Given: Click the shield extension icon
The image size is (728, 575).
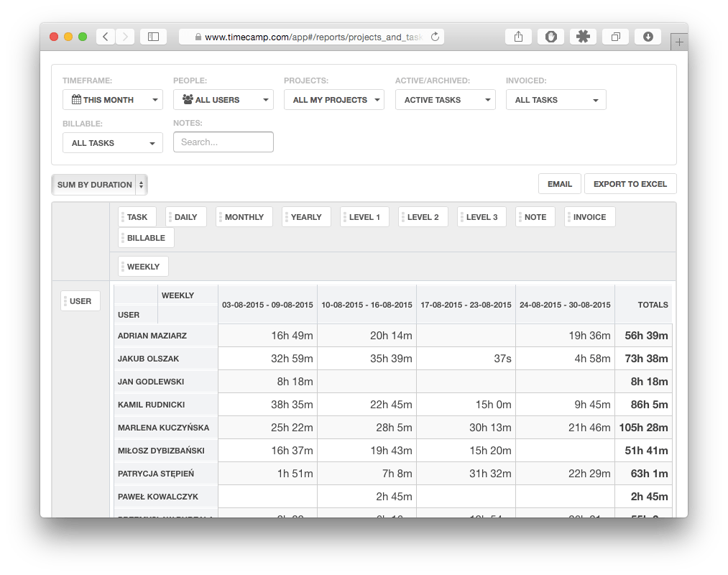Looking at the screenshot, I should (551, 37).
